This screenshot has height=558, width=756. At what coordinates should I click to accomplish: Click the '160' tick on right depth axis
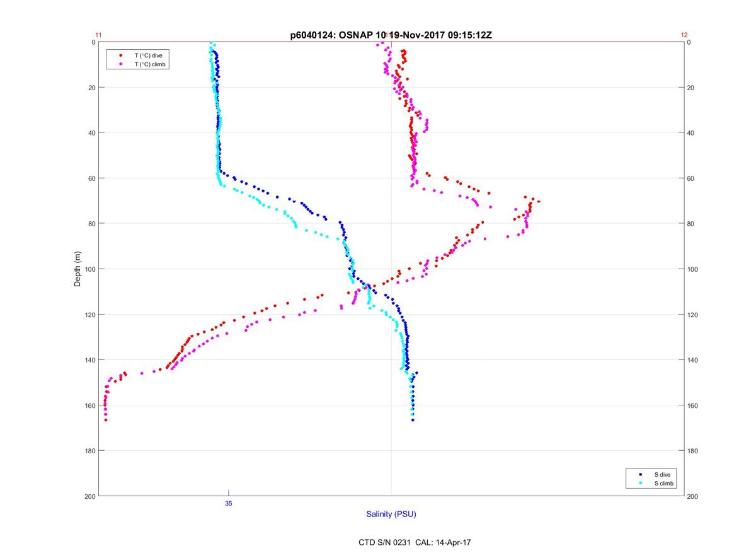click(694, 405)
